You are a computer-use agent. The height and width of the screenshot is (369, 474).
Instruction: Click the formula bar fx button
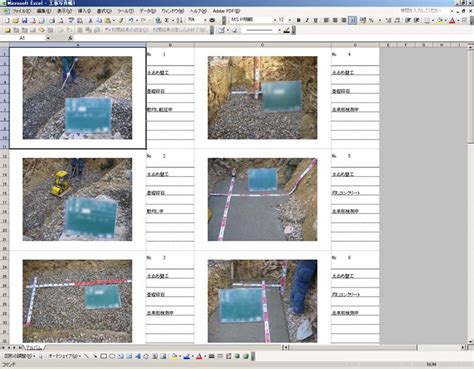pyautogui.click(x=70, y=38)
